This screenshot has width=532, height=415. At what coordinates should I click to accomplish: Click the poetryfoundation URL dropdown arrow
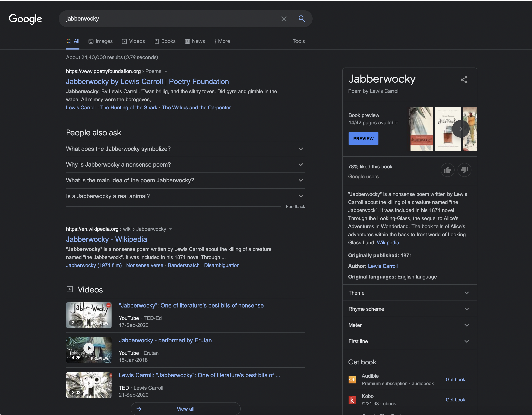(166, 71)
